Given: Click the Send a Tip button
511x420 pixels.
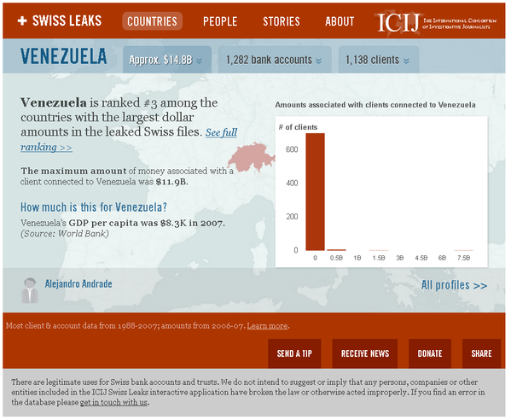Looking at the screenshot, I should pos(294,353).
